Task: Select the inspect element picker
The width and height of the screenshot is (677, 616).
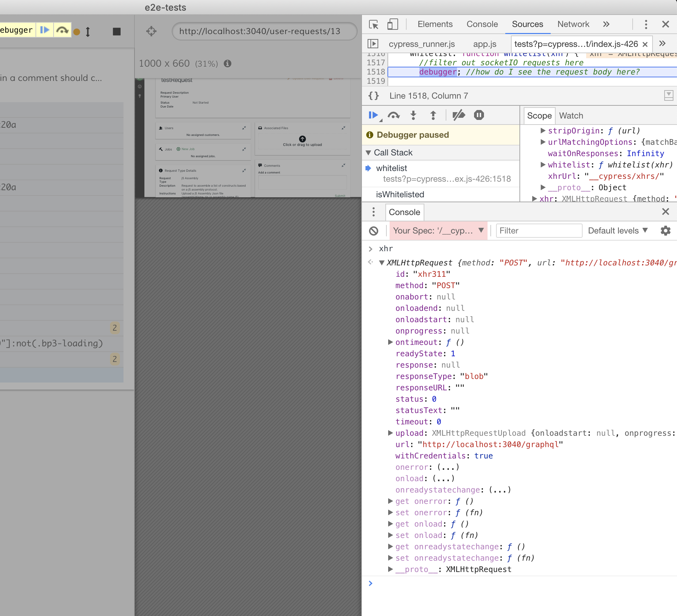Action: tap(373, 24)
